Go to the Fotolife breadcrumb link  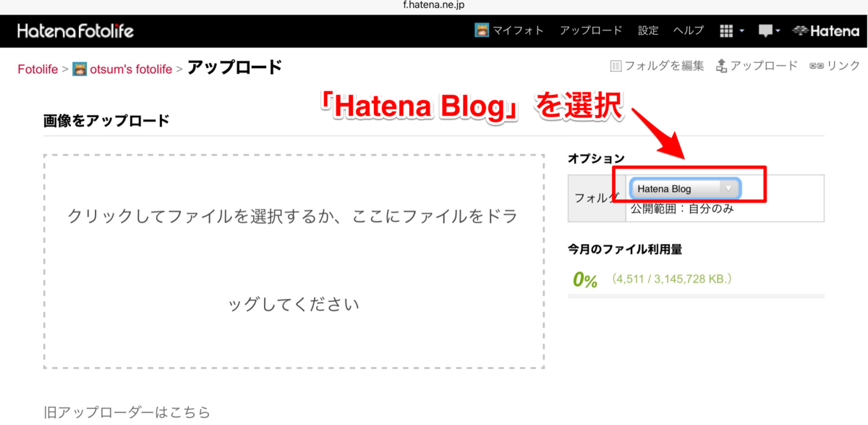point(38,70)
